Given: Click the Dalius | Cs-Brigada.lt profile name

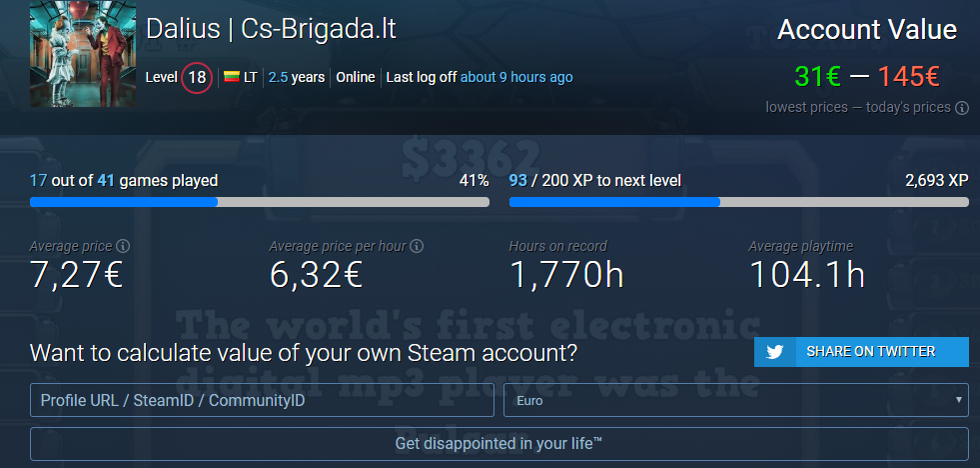Looking at the screenshot, I should pos(272,29).
